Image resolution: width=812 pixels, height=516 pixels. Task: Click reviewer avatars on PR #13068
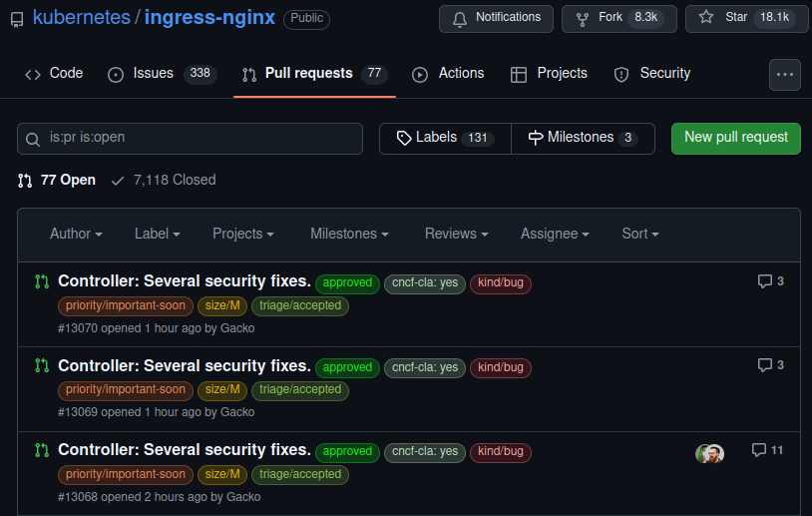709,453
